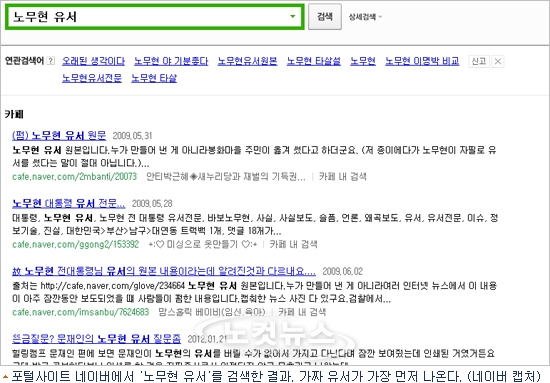Click 카페 내 검색 for ggong2 result
The height and width of the screenshot is (383, 550).
click(293, 244)
